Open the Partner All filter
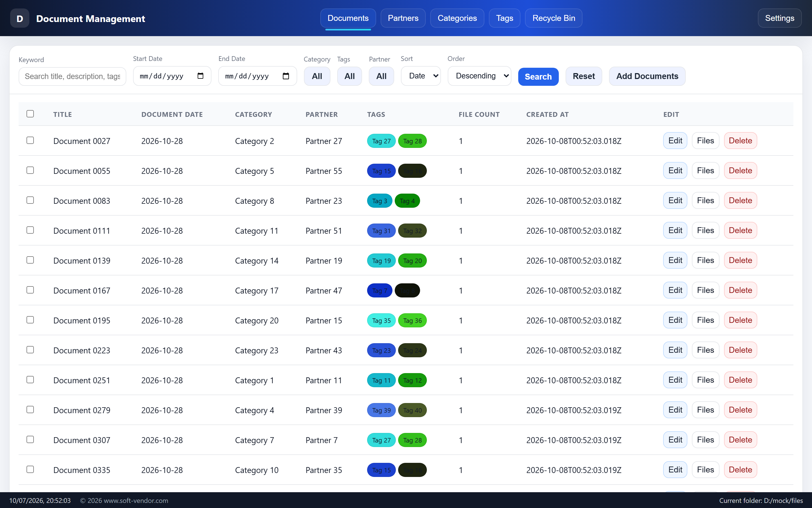This screenshot has width=812, height=508. 381,76
